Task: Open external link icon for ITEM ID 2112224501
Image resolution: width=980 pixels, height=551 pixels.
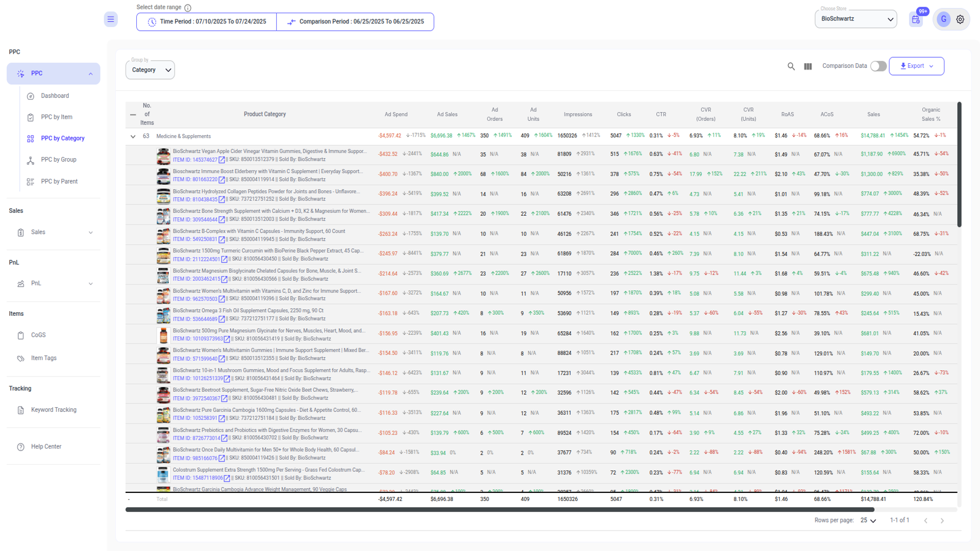Action: click(x=224, y=260)
